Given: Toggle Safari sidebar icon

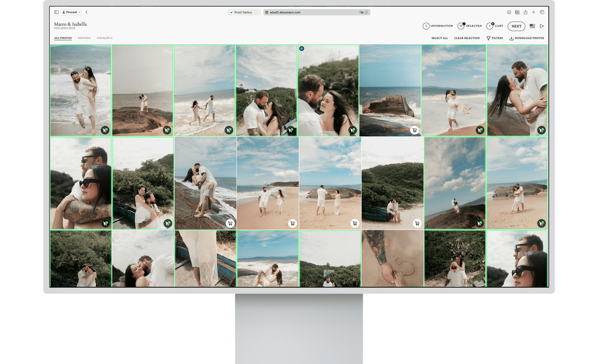Looking at the screenshot, I should [x=56, y=12].
